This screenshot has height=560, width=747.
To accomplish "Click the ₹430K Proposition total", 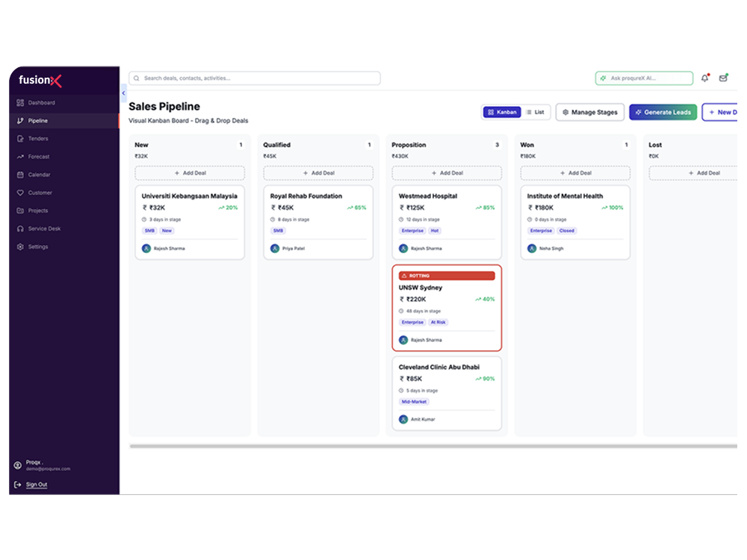I will click(x=400, y=156).
